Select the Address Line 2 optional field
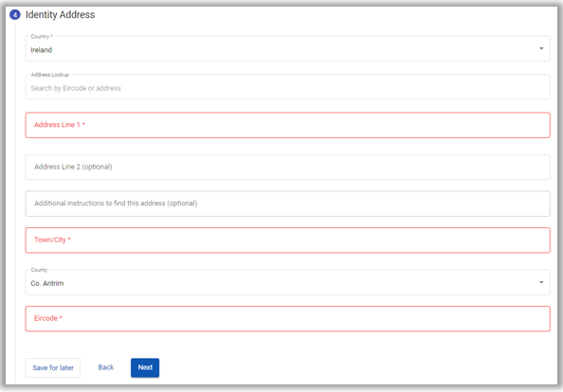Screen dimensions: 563x392 tap(287, 168)
